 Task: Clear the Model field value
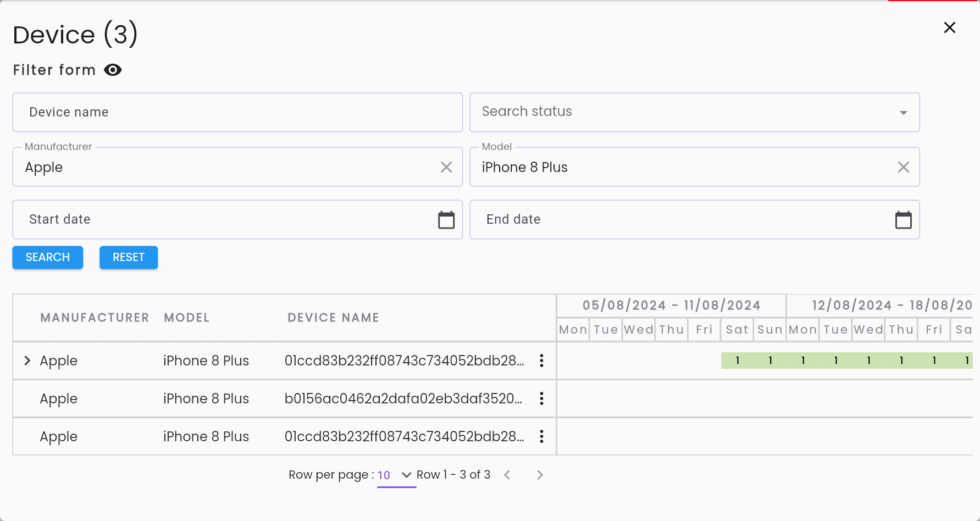pyautogui.click(x=903, y=167)
